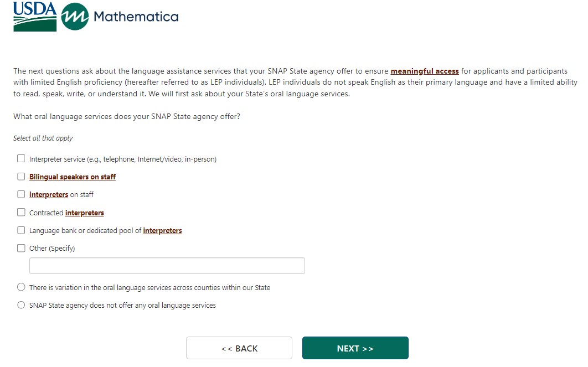Viewport: 588px width, 367px height.
Task: Click the USDA logo
Action: [35, 17]
